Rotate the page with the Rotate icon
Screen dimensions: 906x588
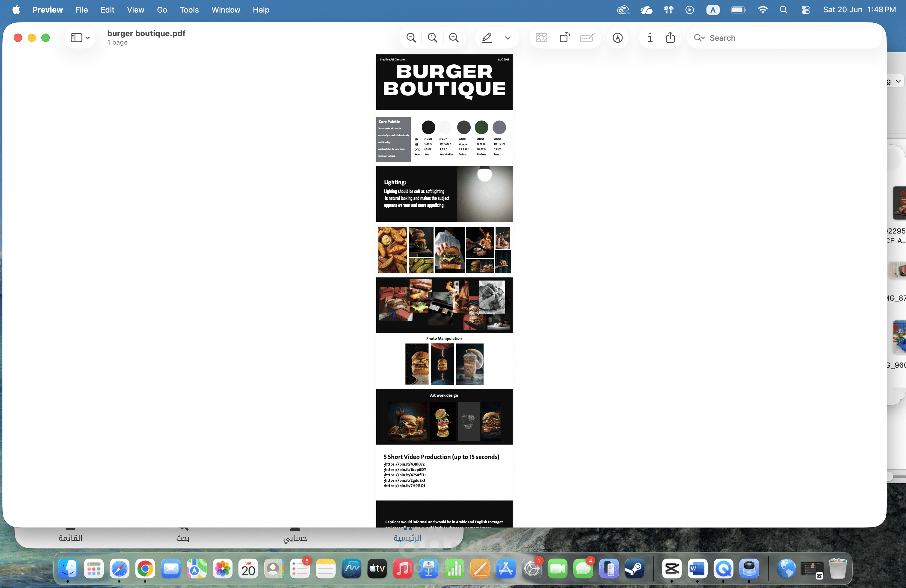click(564, 37)
